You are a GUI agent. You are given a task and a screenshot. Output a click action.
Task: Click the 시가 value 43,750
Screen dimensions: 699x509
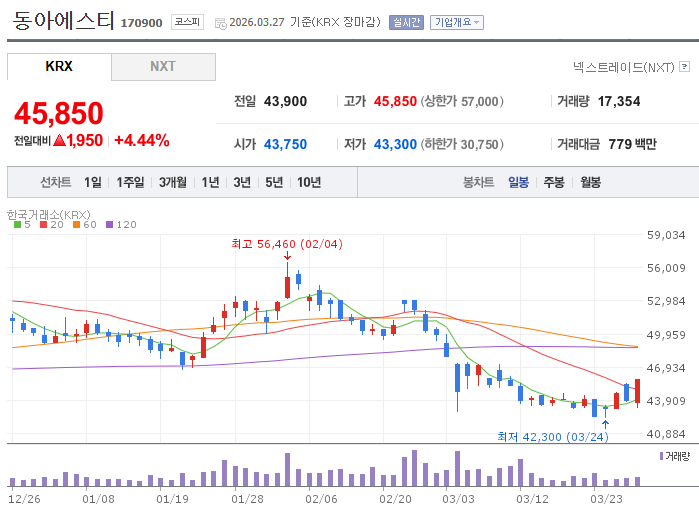point(285,144)
